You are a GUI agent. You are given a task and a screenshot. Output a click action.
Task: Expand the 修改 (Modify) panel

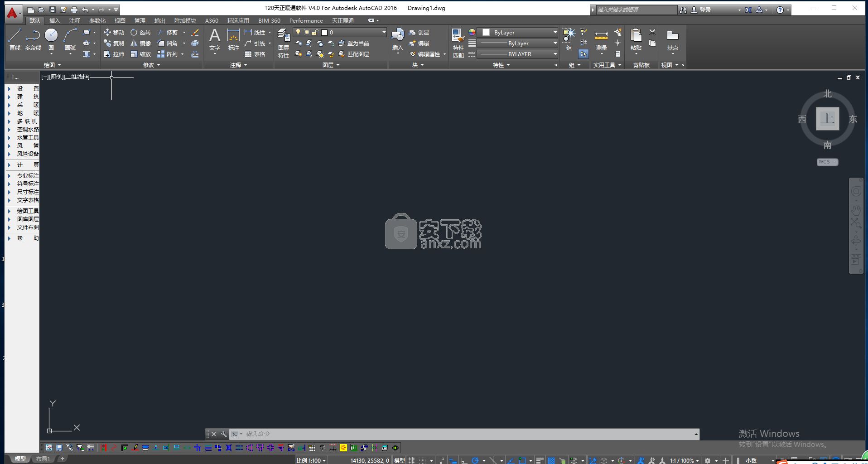pos(151,65)
